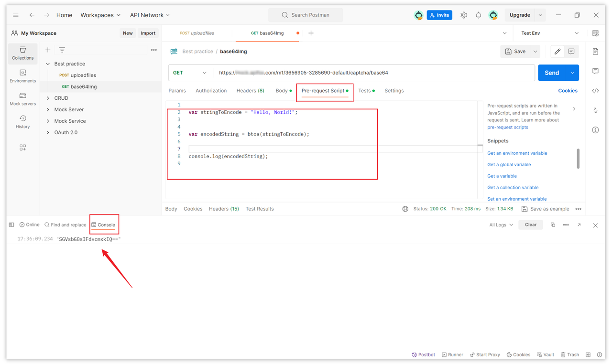This screenshot has width=612, height=364.
Task: Close the console panel
Action: point(595,225)
